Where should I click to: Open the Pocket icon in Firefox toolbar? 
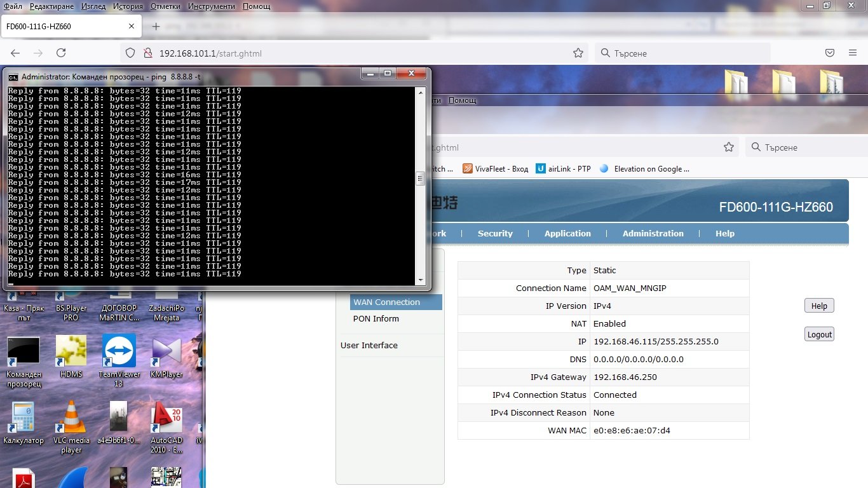(830, 53)
